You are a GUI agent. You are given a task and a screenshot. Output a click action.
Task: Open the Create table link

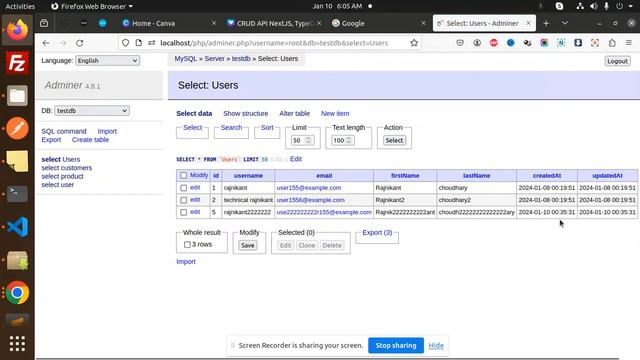[90, 140]
